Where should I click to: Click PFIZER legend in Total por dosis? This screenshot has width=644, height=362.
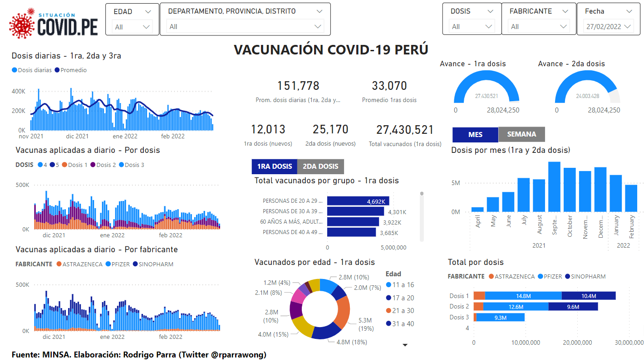click(x=551, y=276)
